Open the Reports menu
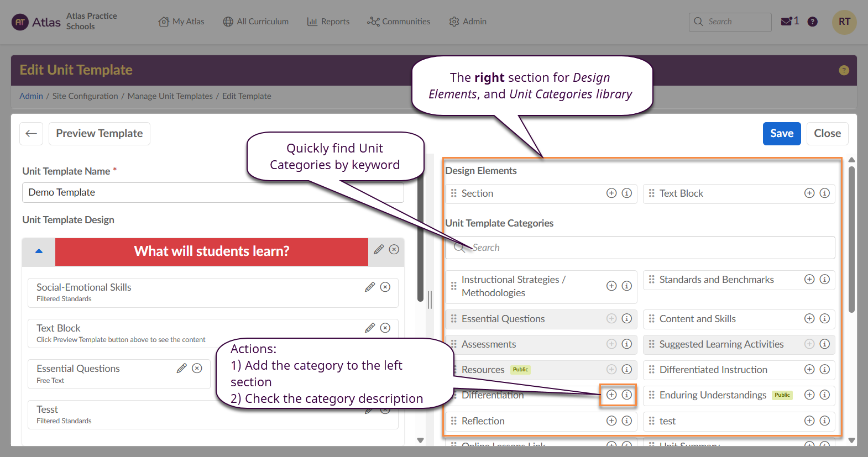868x457 pixels. 328,22
